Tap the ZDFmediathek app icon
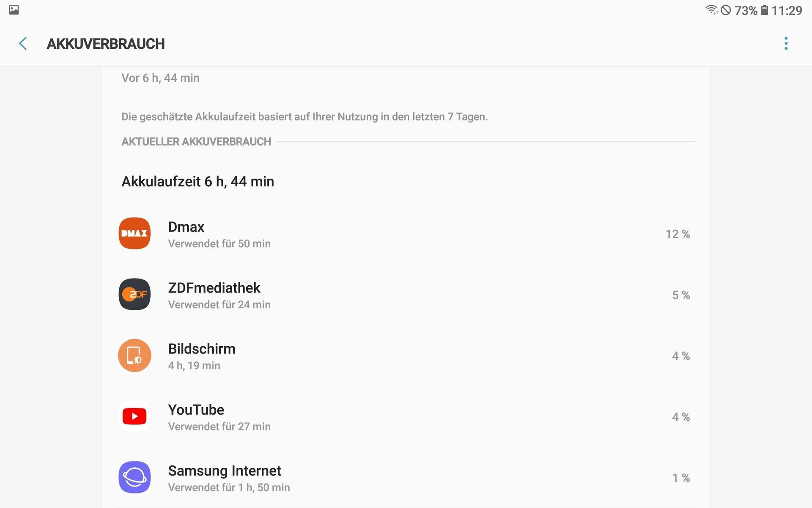 coord(134,294)
